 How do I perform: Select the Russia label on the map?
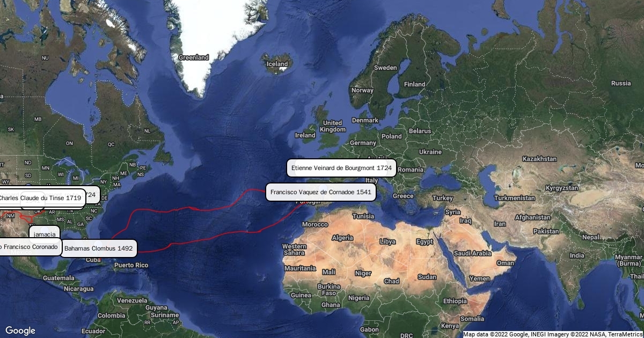tap(621, 83)
